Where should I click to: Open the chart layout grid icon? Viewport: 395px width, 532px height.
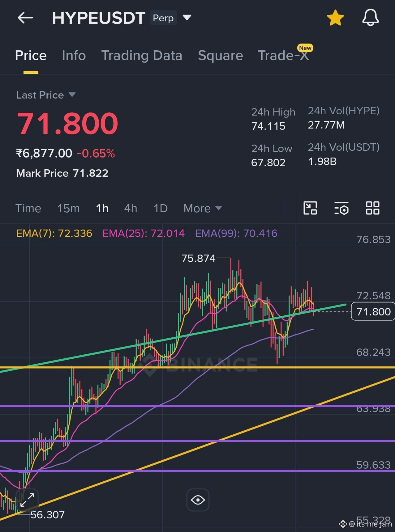[372, 208]
